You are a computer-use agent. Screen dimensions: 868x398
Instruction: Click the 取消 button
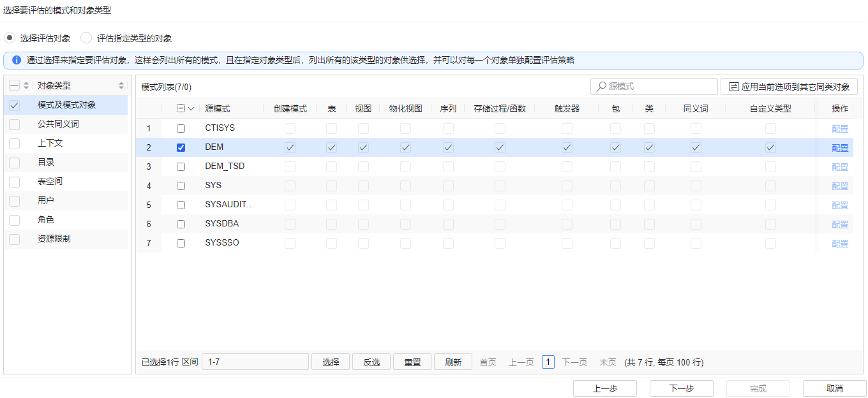pos(835,388)
